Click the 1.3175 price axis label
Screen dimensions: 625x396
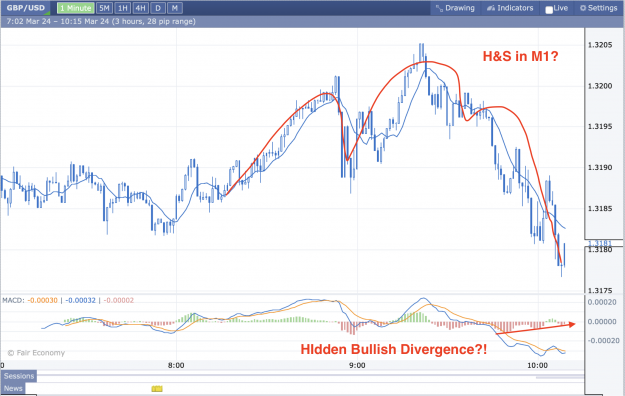coord(600,291)
